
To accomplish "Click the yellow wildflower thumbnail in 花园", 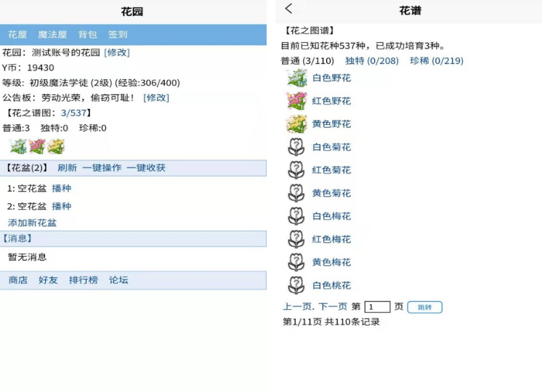I will click(x=56, y=147).
